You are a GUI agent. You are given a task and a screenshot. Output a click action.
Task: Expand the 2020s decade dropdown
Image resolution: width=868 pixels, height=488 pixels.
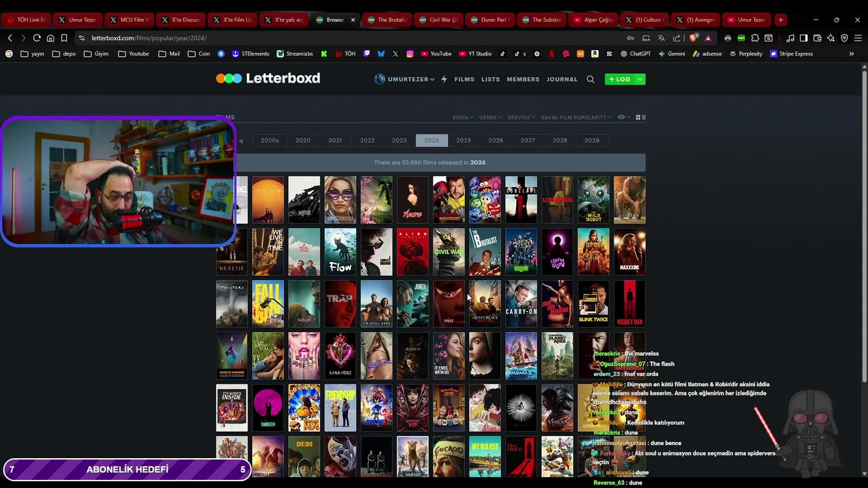tap(463, 117)
